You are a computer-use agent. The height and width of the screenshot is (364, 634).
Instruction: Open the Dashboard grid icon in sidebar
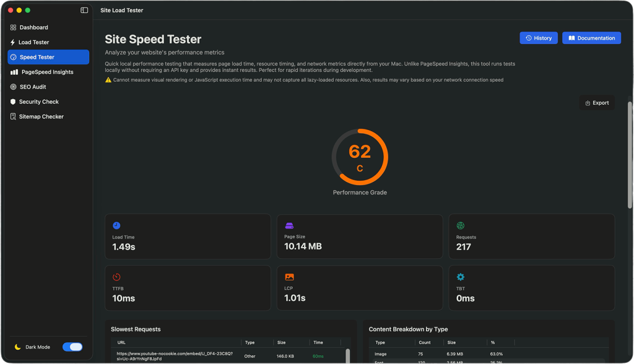(x=13, y=27)
